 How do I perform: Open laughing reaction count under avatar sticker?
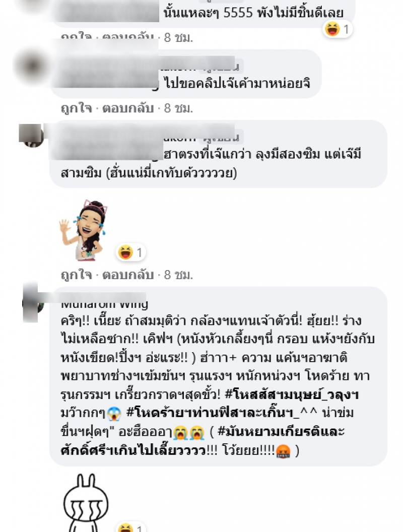point(130,252)
